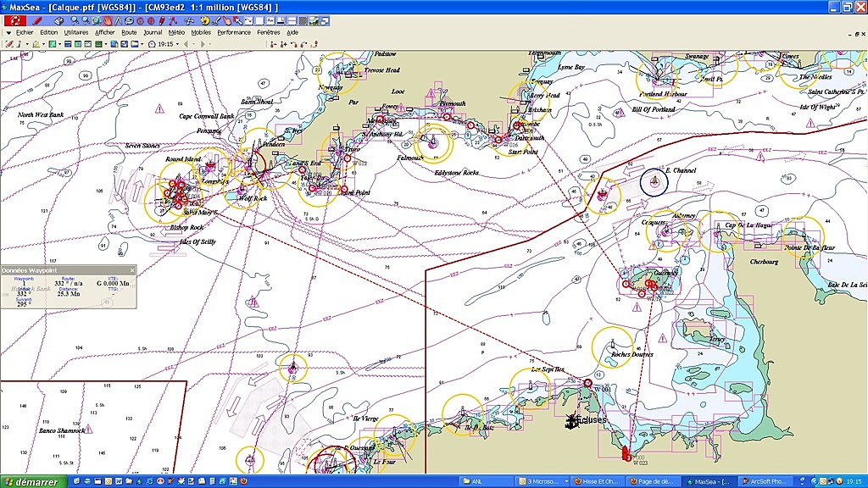Open the Aide menu
868x488 pixels.
click(292, 33)
